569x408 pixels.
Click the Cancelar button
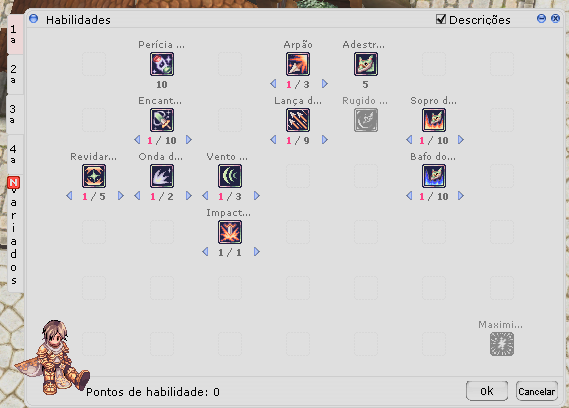[x=536, y=391]
